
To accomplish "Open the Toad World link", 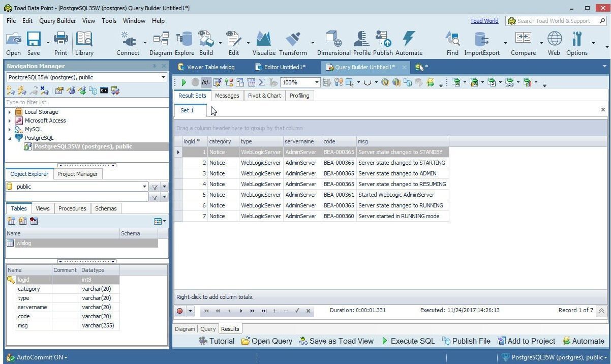I will click(x=484, y=21).
